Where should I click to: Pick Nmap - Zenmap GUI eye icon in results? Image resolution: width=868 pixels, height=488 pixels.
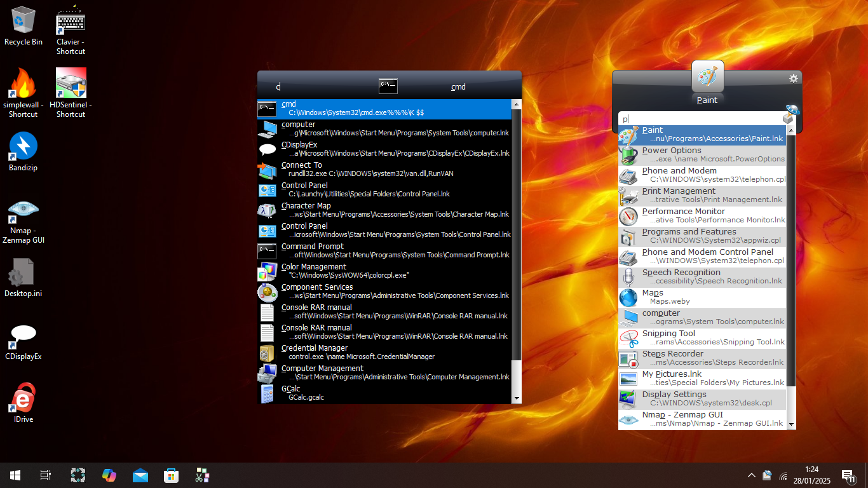tap(628, 419)
